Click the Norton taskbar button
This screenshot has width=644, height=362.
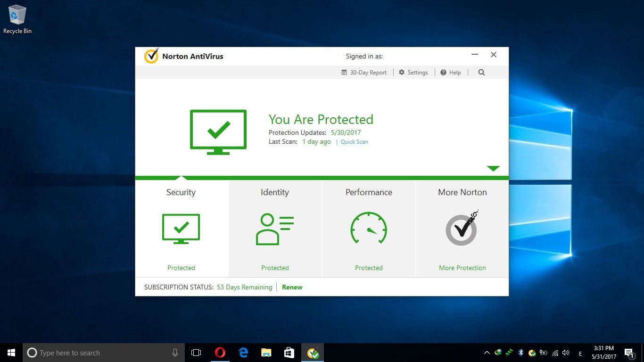313,353
